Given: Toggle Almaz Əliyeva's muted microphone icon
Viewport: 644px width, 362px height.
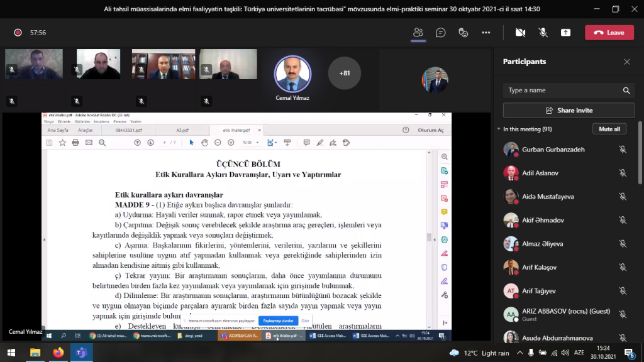Looking at the screenshot, I should coord(623,244).
